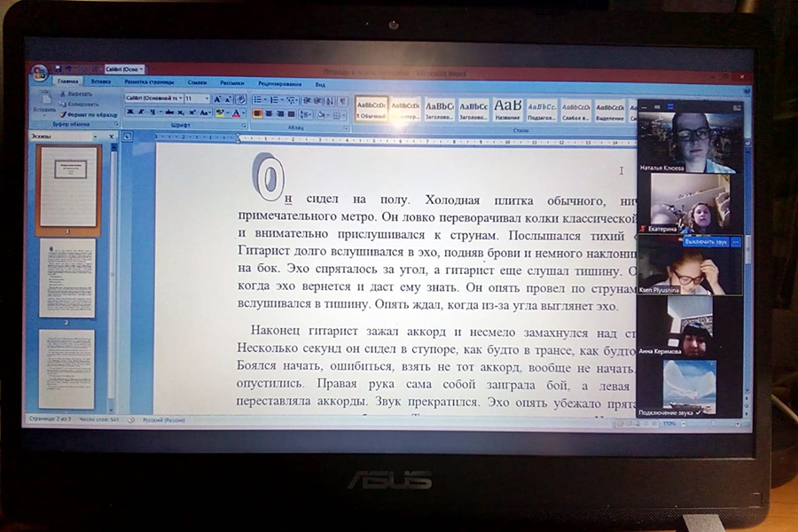The width and height of the screenshot is (798, 532).
Task: Apply italic formatting (К)
Action: pyautogui.click(x=141, y=113)
